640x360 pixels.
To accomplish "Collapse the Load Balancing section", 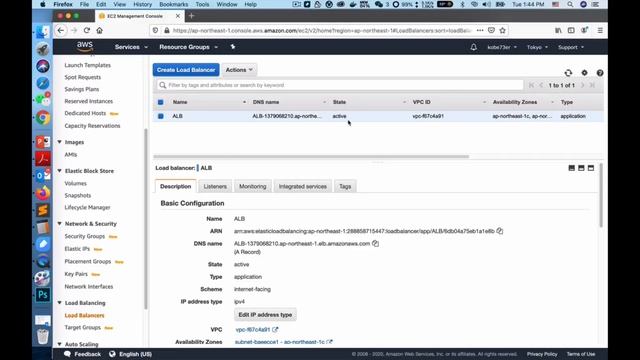I will 60,303.
